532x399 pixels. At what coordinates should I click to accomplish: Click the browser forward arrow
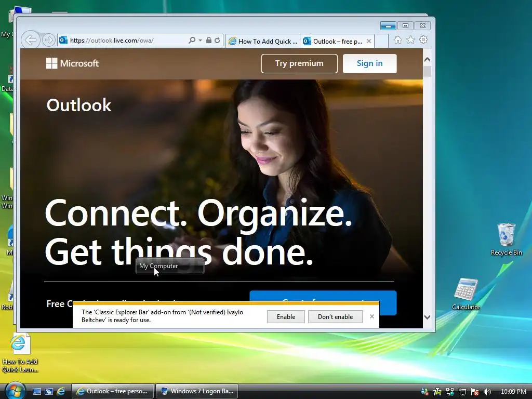coord(49,40)
